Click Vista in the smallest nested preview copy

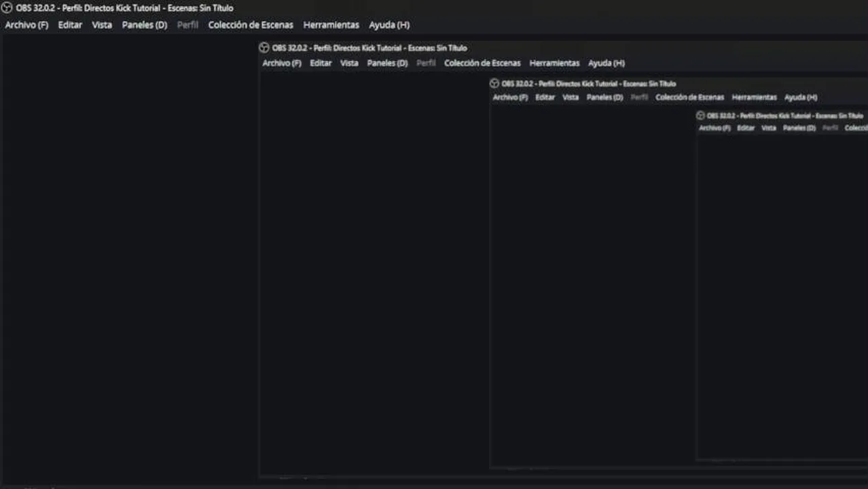pos(769,128)
